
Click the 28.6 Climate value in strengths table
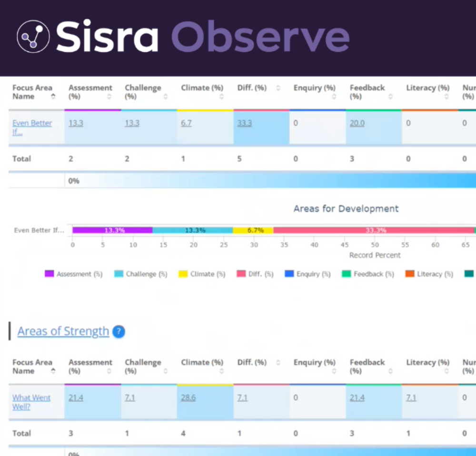pos(188,398)
